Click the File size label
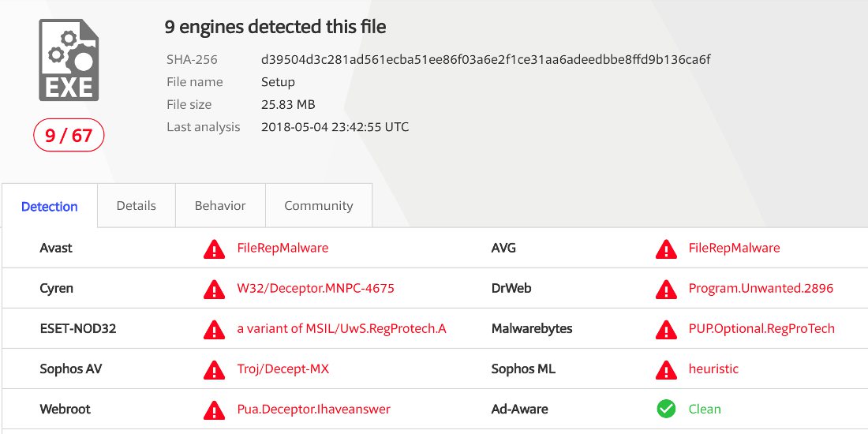The height and width of the screenshot is (434, 868). tap(189, 104)
